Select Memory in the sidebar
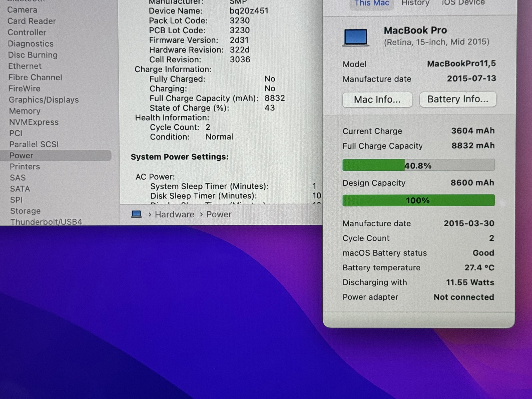Viewport: 532px width, 399px height. coord(25,111)
